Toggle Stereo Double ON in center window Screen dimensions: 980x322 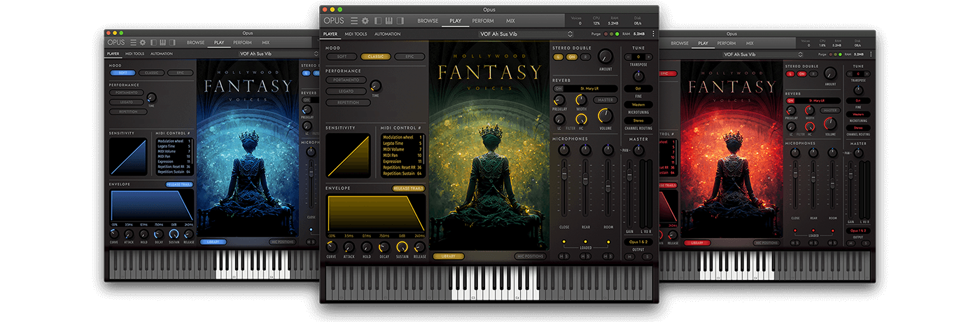click(571, 57)
